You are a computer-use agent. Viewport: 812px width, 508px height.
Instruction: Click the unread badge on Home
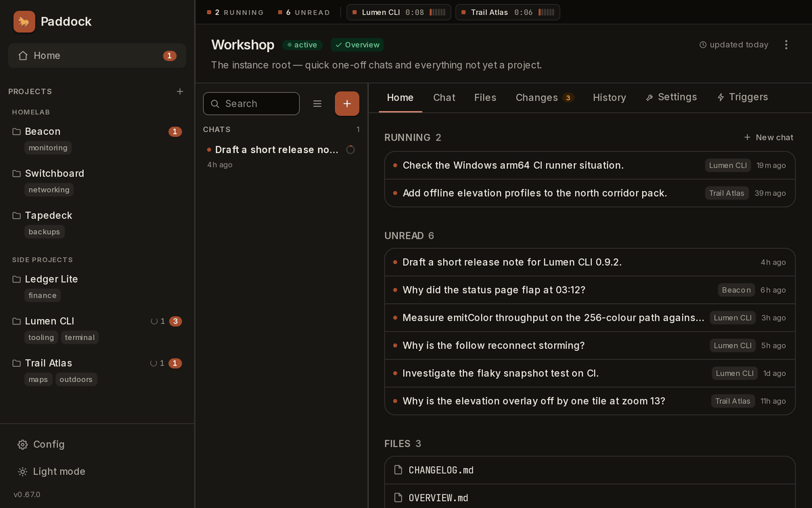point(170,56)
